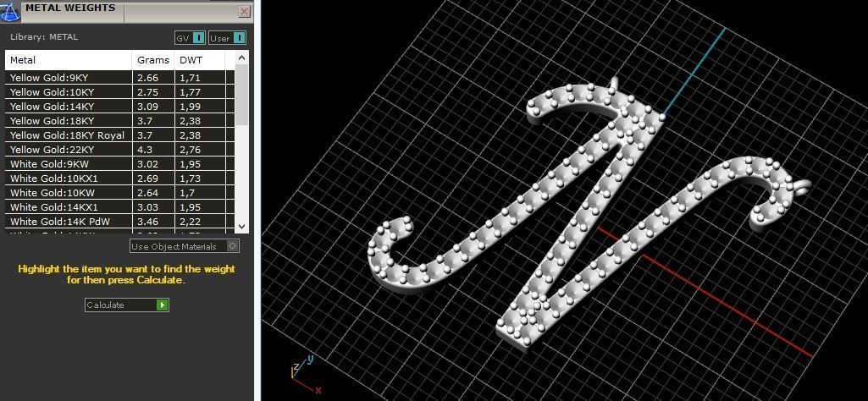Image resolution: width=868 pixels, height=401 pixels.
Task: Toggle Use Object Materials option
Action: point(185,246)
